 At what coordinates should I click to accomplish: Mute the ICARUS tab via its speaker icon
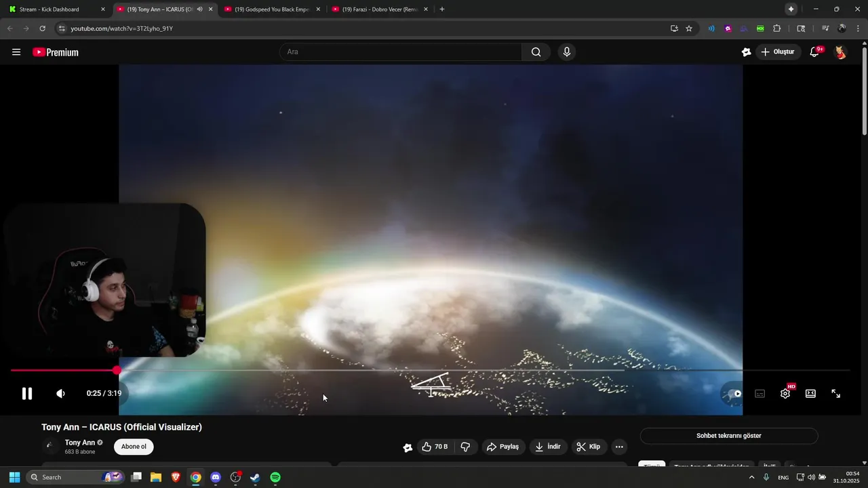click(199, 9)
